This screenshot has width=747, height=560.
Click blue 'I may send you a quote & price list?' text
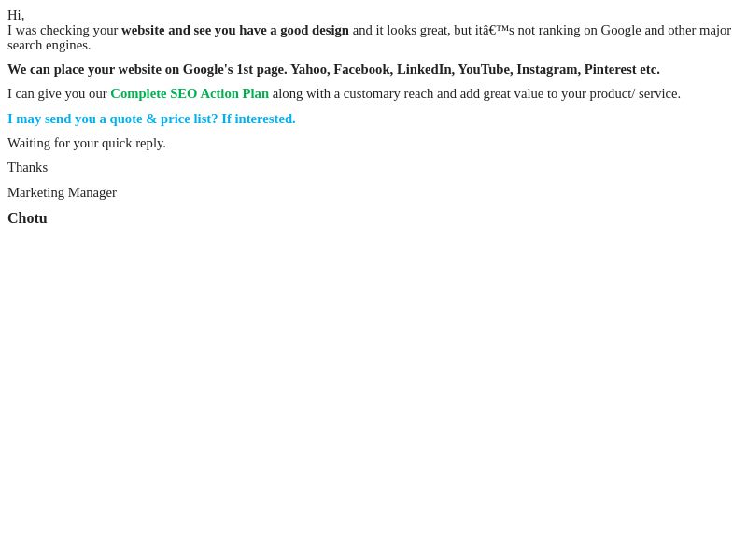click(112, 119)
